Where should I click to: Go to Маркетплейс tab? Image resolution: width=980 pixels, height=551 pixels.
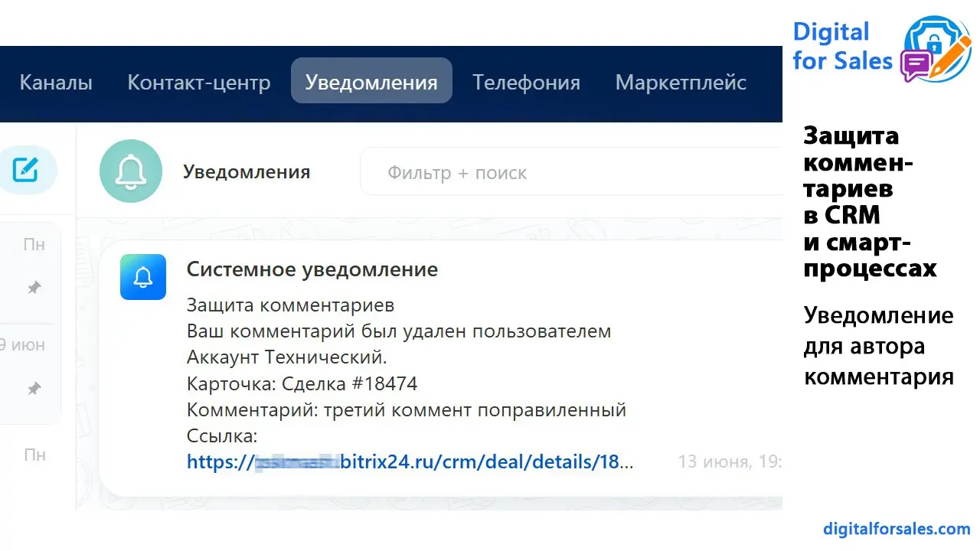point(681,82)
